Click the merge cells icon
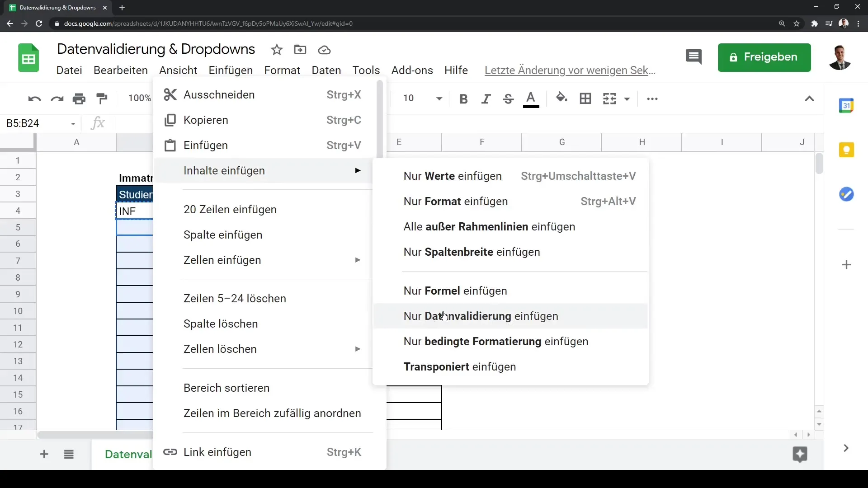Viewport: 868px width, 488px height. [x=609, y=99]
